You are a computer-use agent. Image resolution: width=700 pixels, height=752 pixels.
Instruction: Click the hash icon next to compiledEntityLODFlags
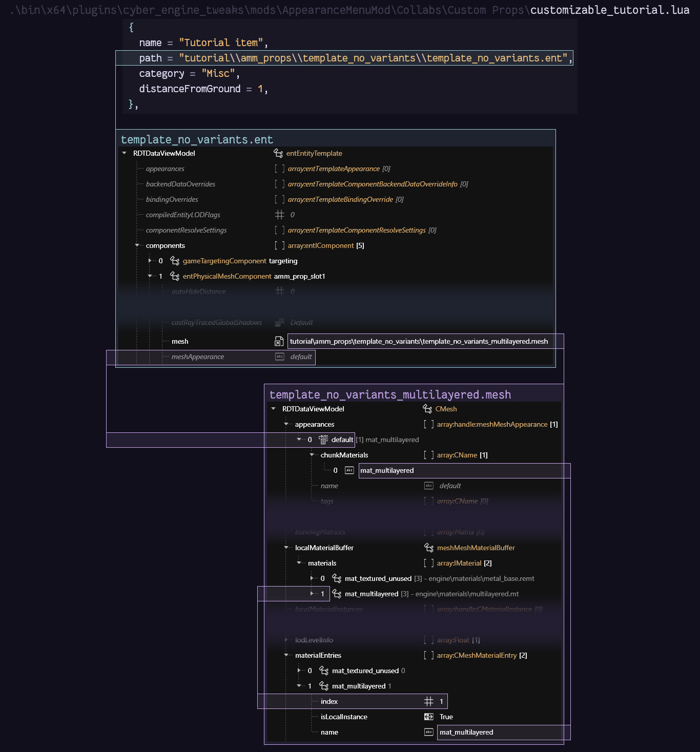[x=279, y=215]
